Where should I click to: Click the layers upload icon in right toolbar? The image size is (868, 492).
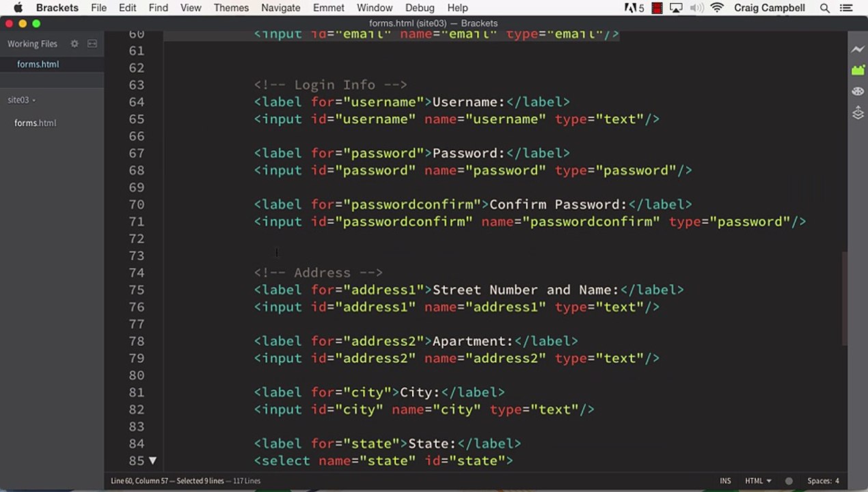(858, 113)
